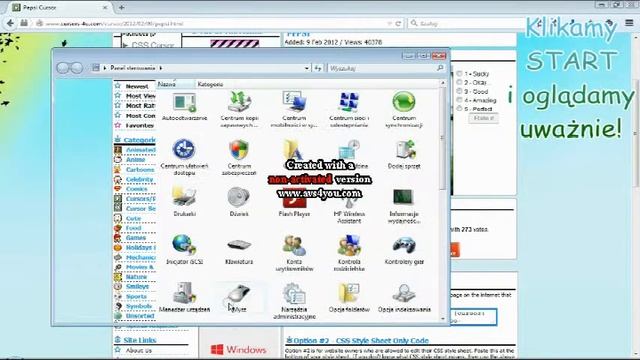Select rating 3 - Good
The image size is (640, 360).
pos(459,91)
